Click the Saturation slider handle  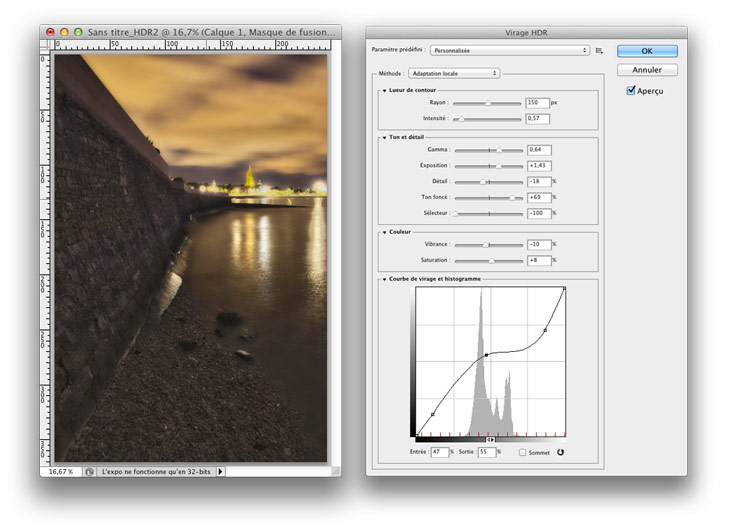coord(491,261)
